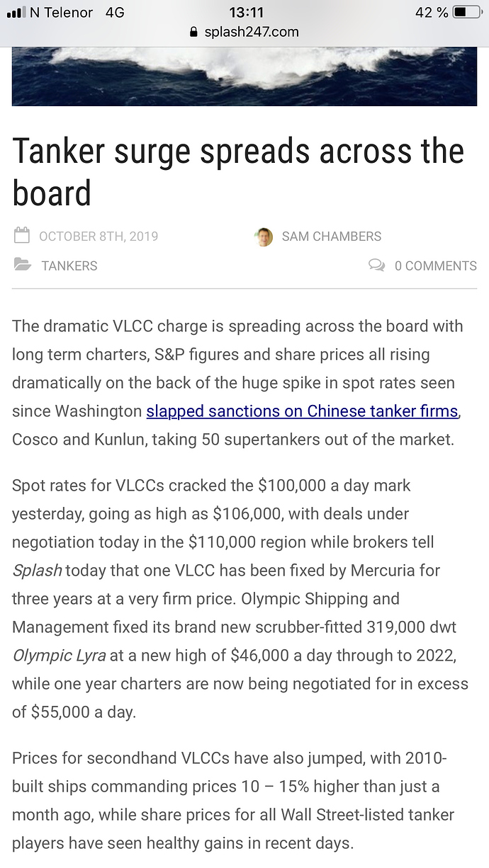Tap the 13:11 clock in status bar

tap(247, 13)
